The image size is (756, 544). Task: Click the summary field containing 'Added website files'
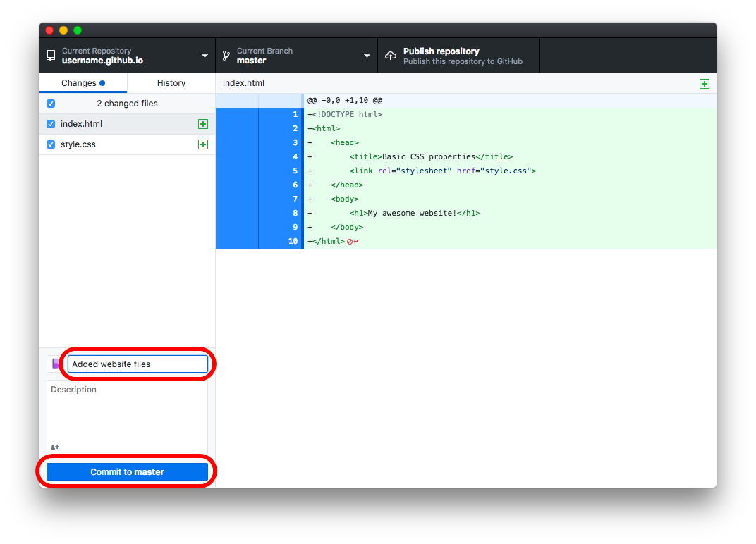[136, 364]
